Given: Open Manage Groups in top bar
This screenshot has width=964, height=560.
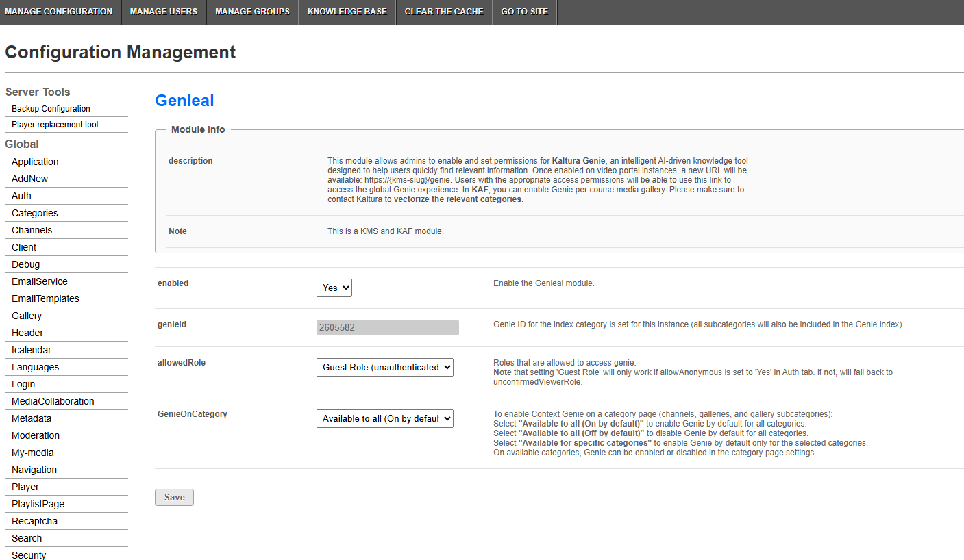Looking at the screenshot, I should tap(252, 12).
